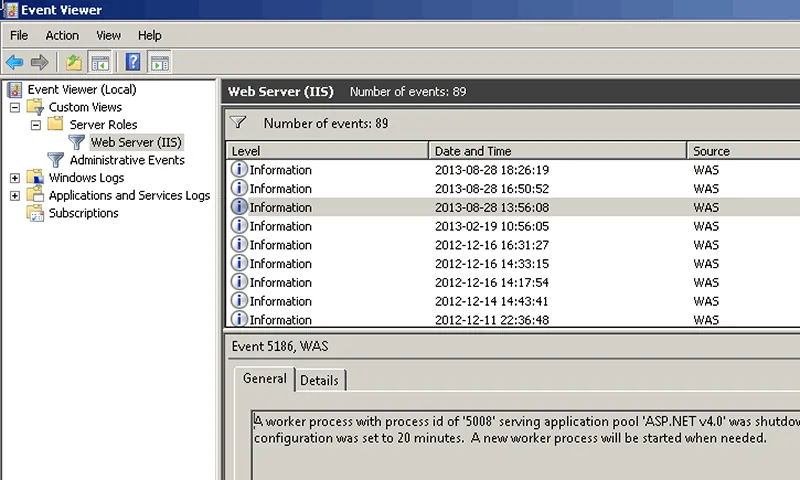
Task: Click the Administrative Events funnel icon
Action: tap(56, 160)
